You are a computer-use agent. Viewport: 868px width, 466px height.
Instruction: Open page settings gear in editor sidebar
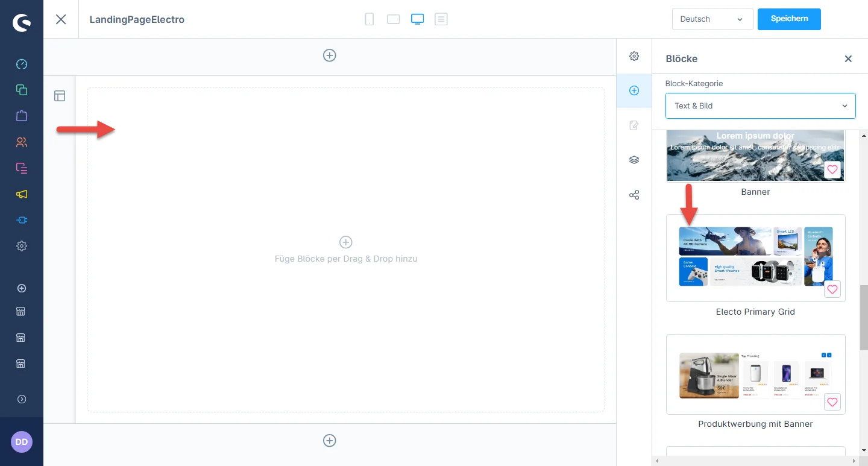tap(634, 56)
